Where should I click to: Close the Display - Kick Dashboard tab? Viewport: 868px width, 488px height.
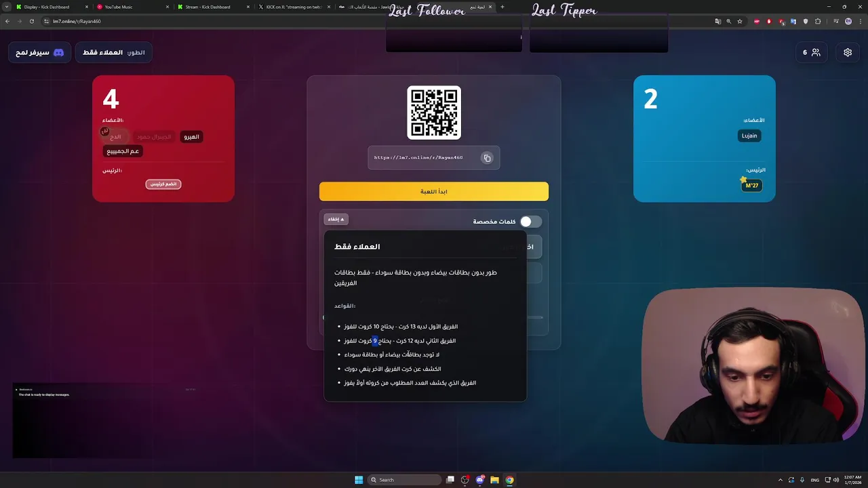click(87, 7)
